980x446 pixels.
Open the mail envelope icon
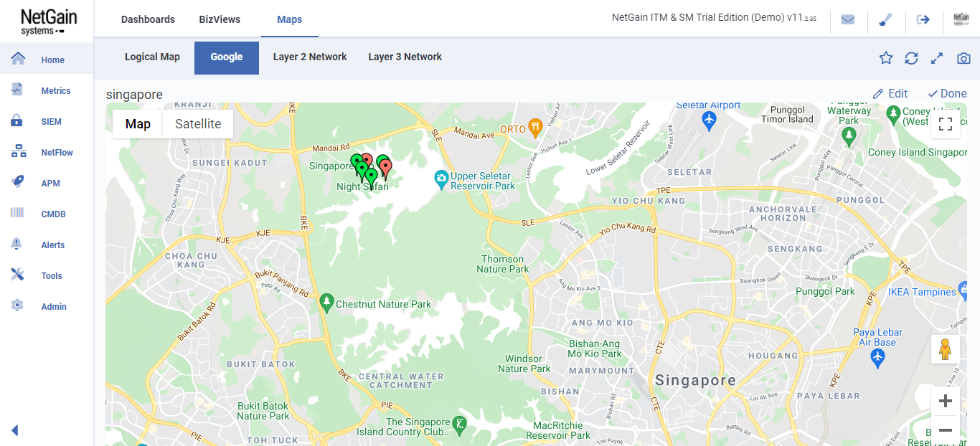[848, 19]
